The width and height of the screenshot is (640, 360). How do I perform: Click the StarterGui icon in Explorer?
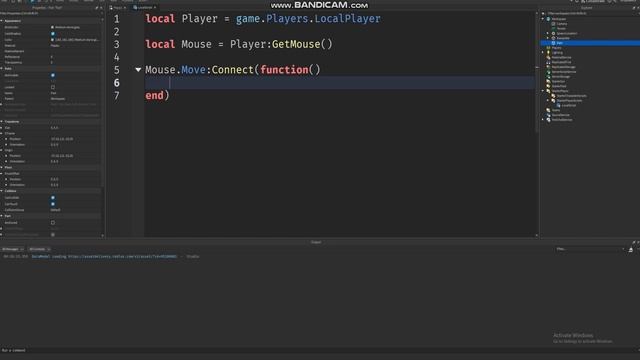pyautogui.click(x=549, y=81)
